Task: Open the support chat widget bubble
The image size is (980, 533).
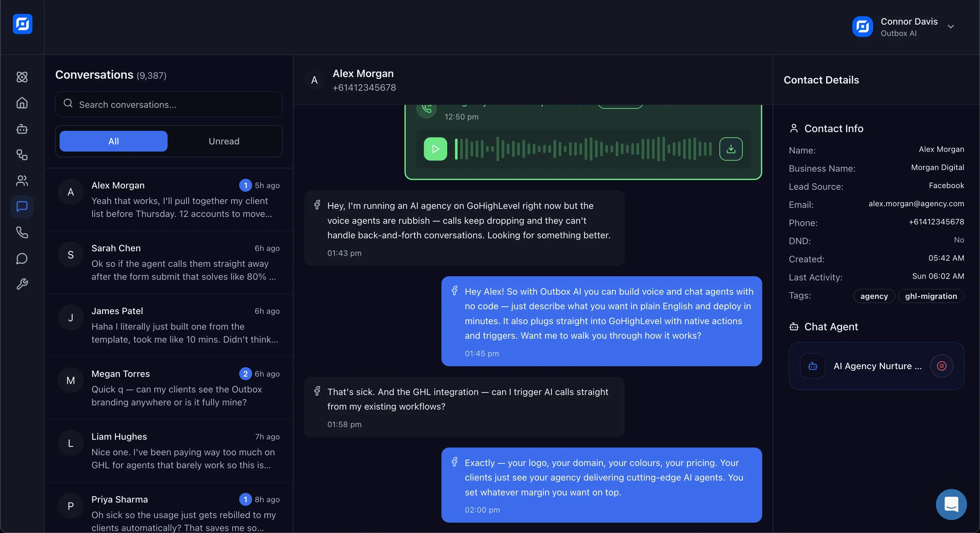Action: (x=951, y=504)
